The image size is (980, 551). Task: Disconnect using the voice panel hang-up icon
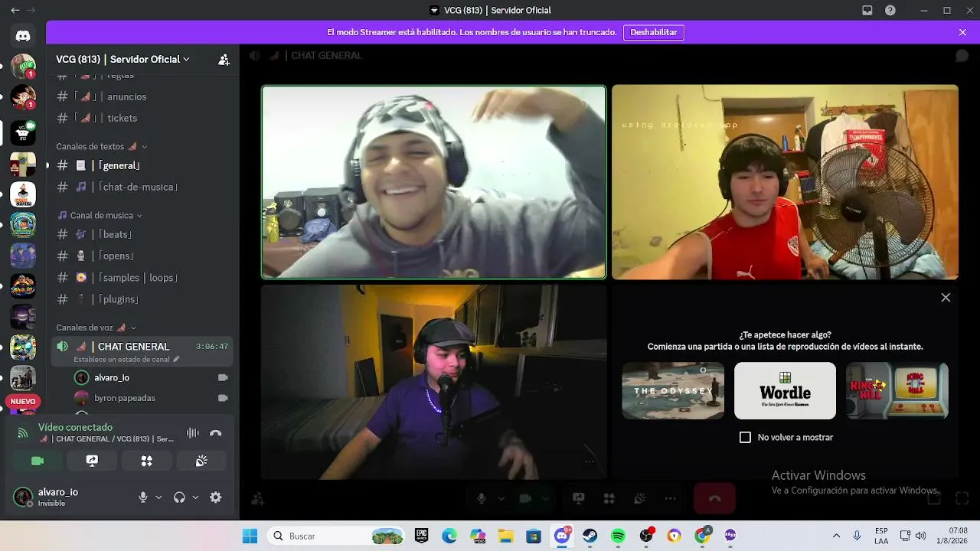point(216,433)
